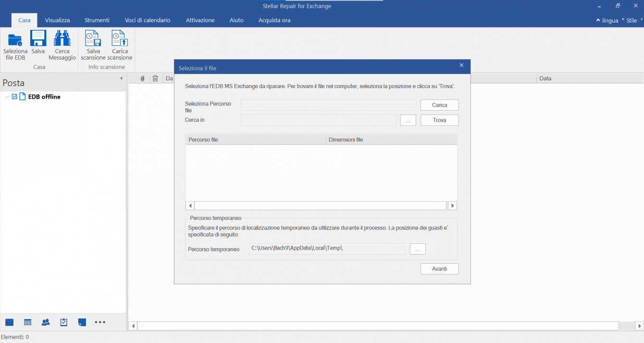Open the Acquista ora tab
Viewport: 644px width, 343px height.
274,20
